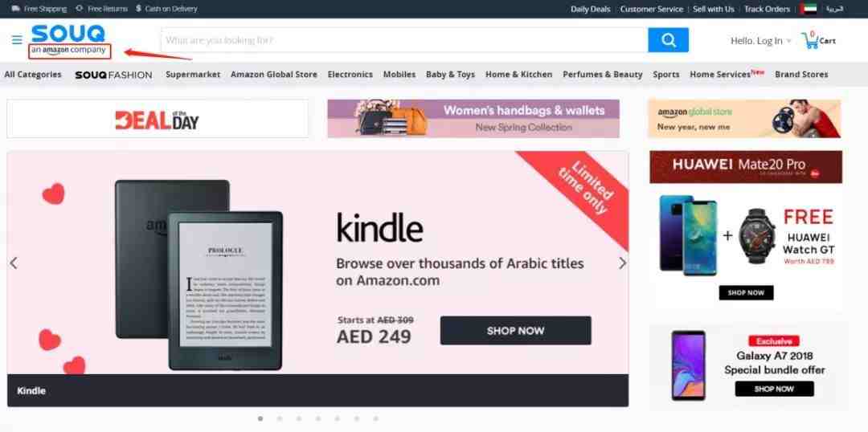Open the shopping cart icon
868x432 pixels.
pos(810,40)
